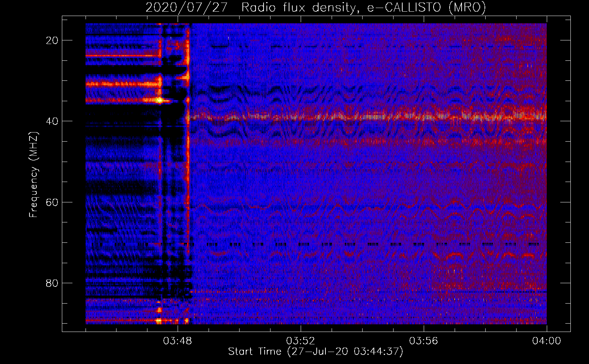Viewport: 589px width, 364px height.
Task: Click the 60 MHz frequency tick label
Action: (52, 202)
